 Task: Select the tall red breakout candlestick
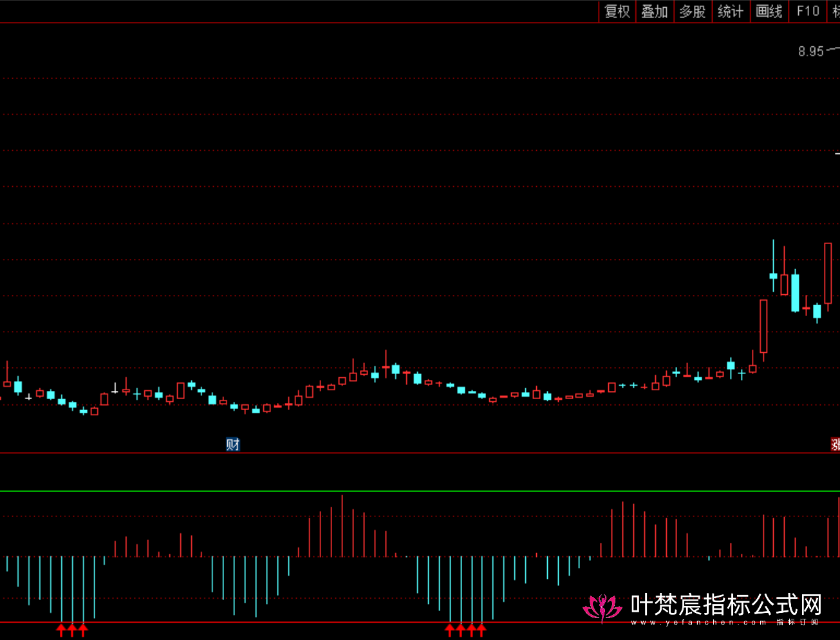pyautogui.click(x=763, y=326)
